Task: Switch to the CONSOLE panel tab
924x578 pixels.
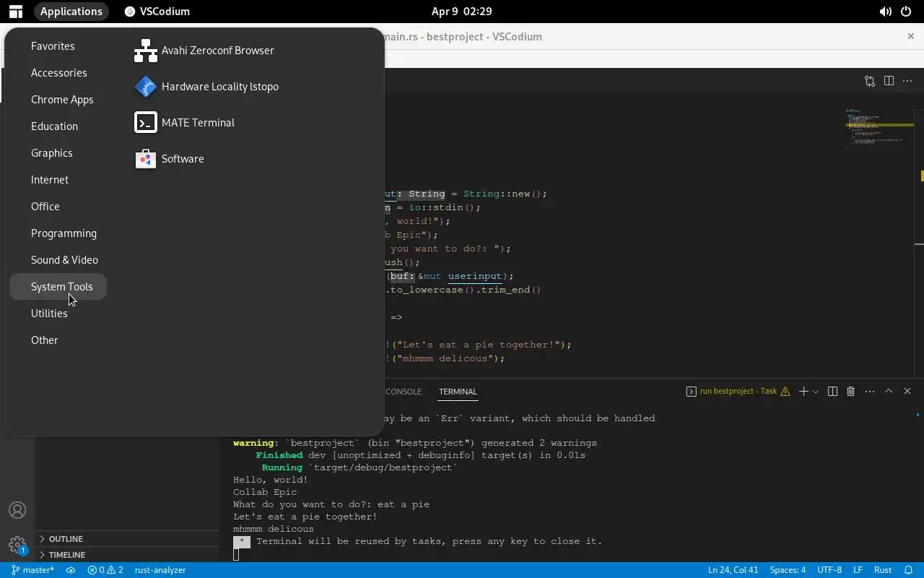Action: (x=403, y=392)
